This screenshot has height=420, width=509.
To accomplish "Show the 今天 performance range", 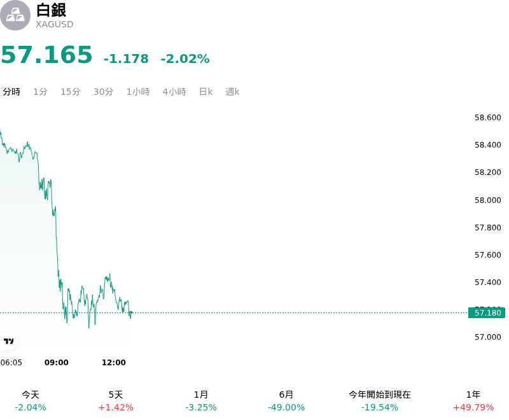I will 31,401.
